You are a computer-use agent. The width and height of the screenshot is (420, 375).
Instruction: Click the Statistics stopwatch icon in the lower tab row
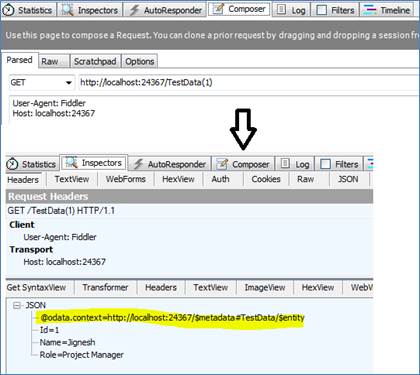point(12,164)
